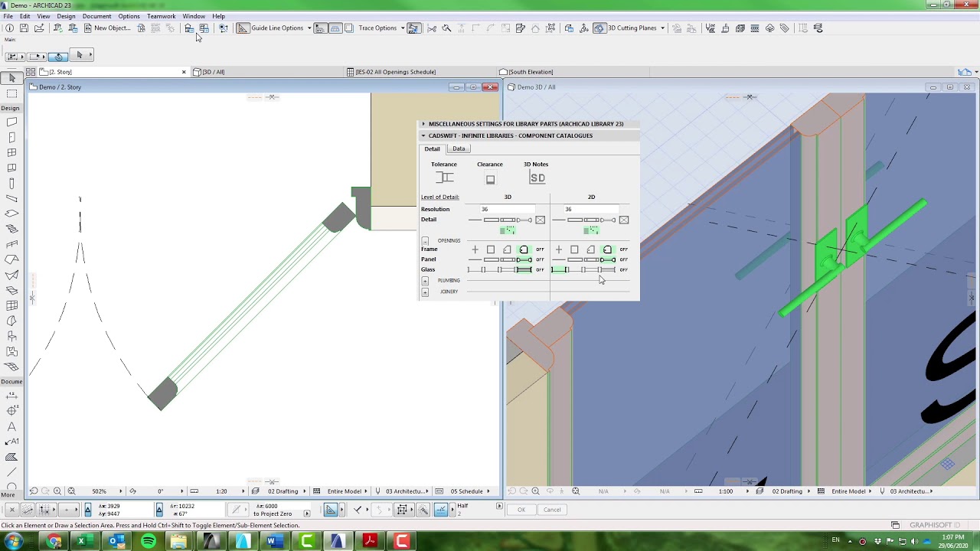Collapse the OPENINGS group

(x=425, y=241)
